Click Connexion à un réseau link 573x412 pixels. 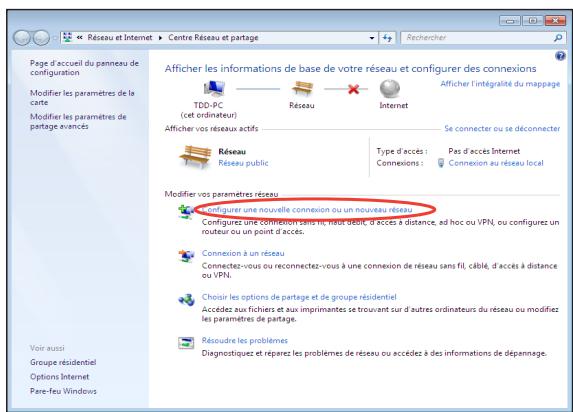tap(243, 253)
